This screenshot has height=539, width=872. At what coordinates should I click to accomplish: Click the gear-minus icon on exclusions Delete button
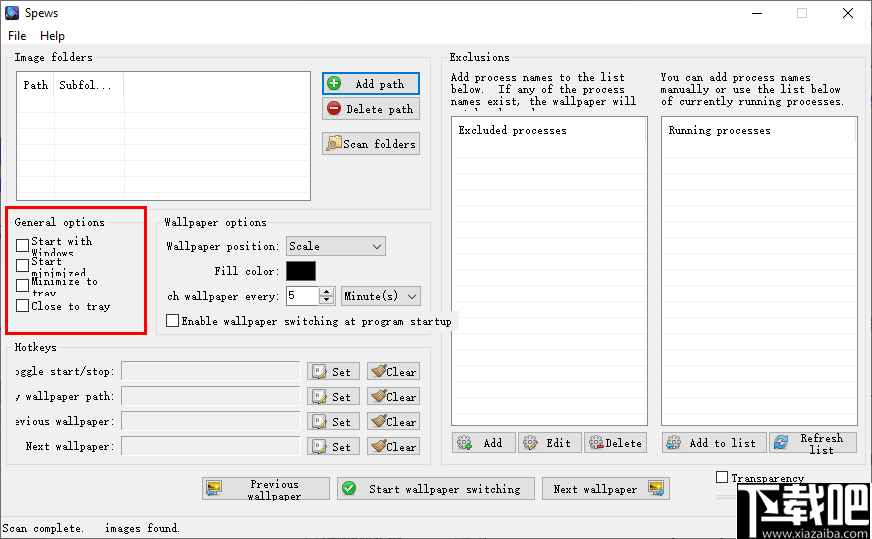pos(596,443)
